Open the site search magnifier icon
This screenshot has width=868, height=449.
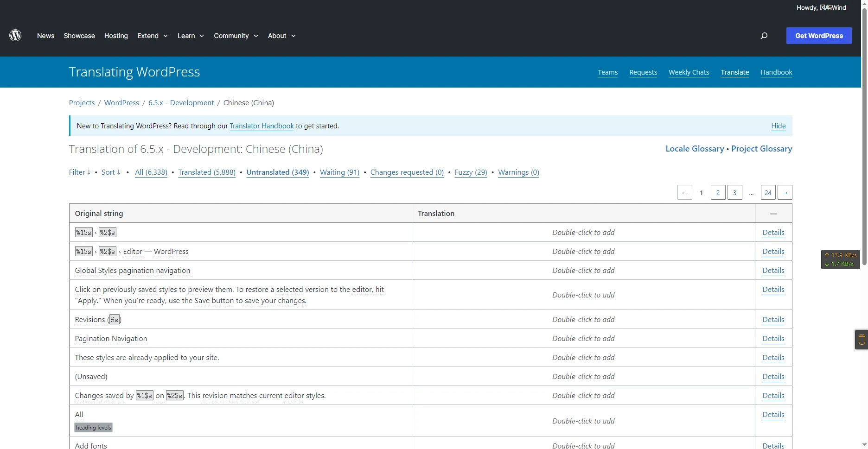764,36
